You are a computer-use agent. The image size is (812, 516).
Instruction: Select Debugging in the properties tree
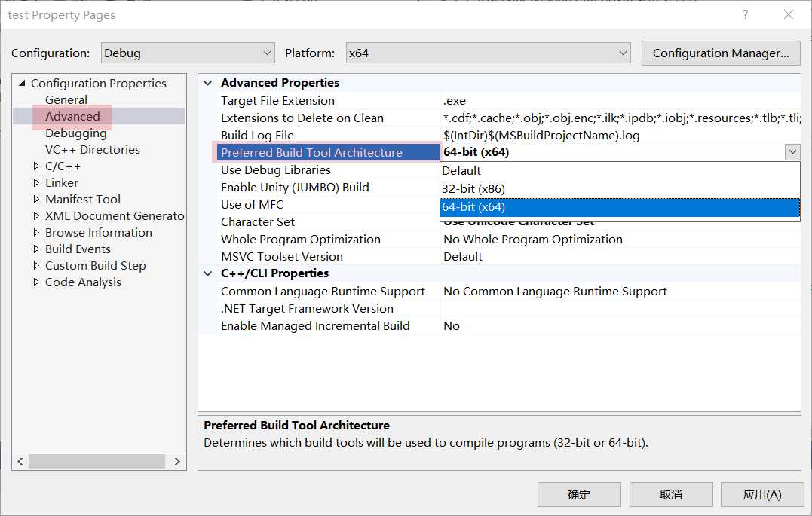pyautogui.click(x=76, y=133)
